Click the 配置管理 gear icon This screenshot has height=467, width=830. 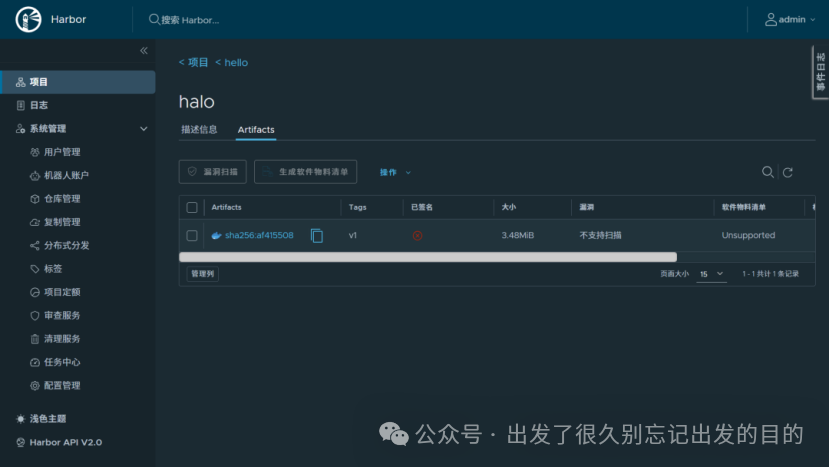[35, 385]
